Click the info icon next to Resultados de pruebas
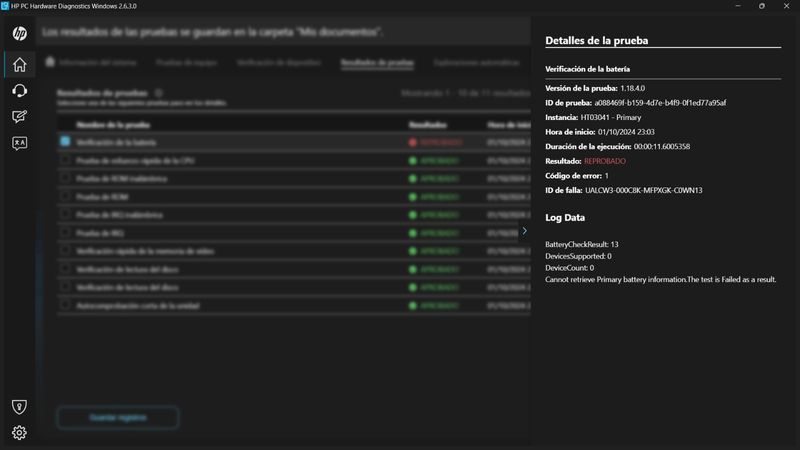800x450 pixels. 159,93
